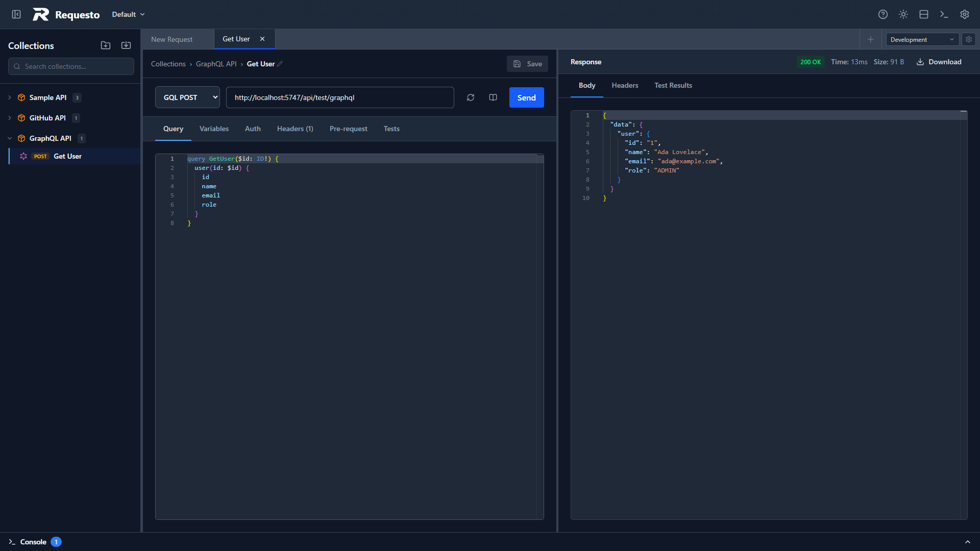Create new collection folder icon
The height and width of the screenshot is (551, 980).
[x=106, y=45]
